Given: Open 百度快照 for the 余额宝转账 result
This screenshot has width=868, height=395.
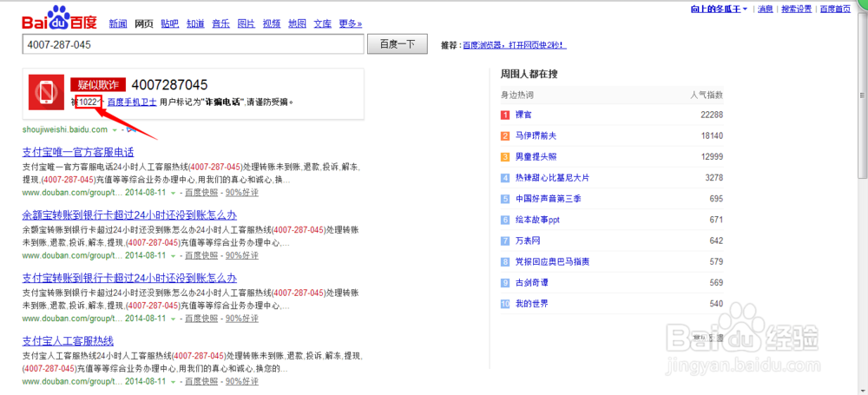Looking at the screenshot, I should click(201, 255).
